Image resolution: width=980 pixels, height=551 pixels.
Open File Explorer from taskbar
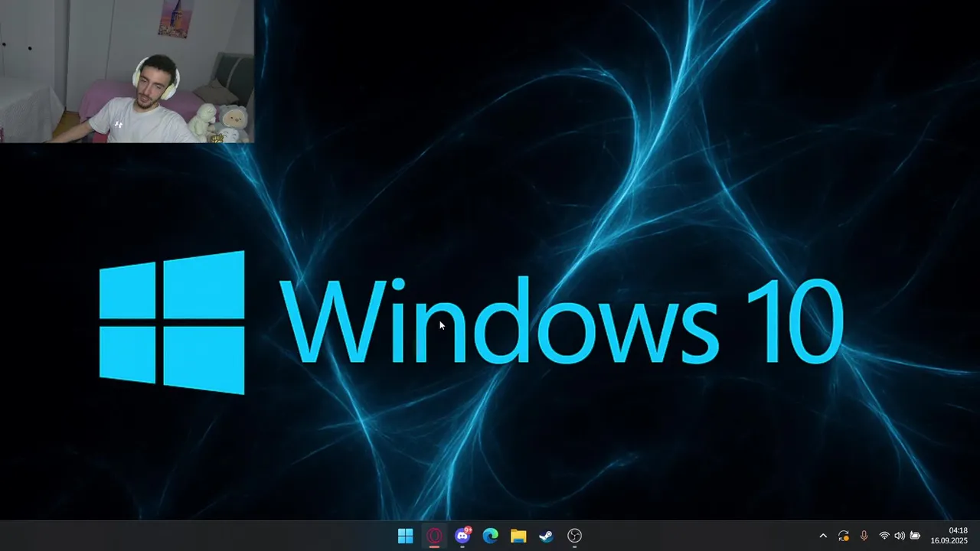point(518,536)
